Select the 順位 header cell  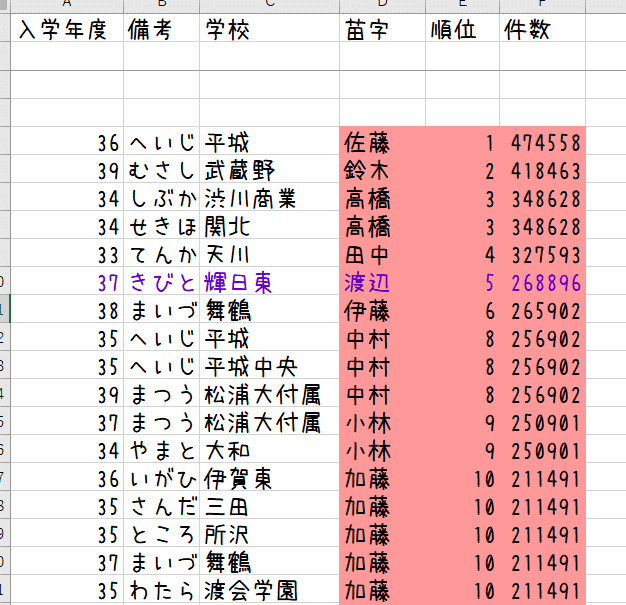pos(462,28)
